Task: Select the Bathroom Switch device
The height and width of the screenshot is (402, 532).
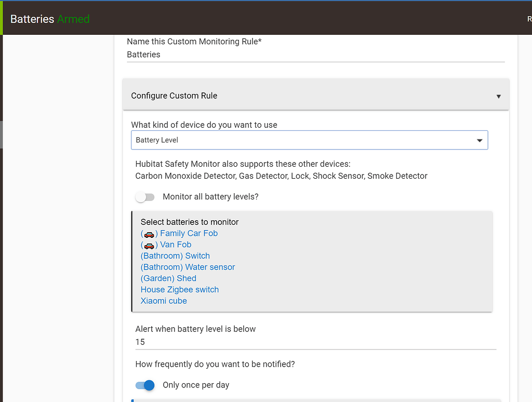Action: pos(175,256)
